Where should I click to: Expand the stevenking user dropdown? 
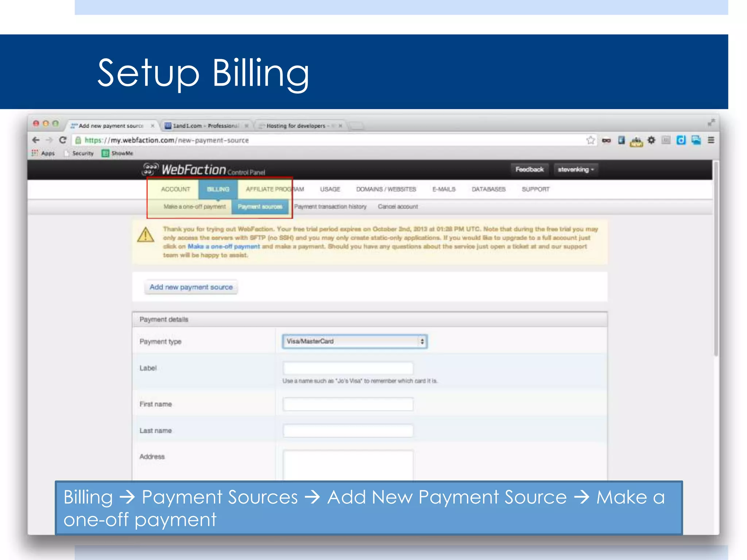pyautogui.click(x=576, y=170)
